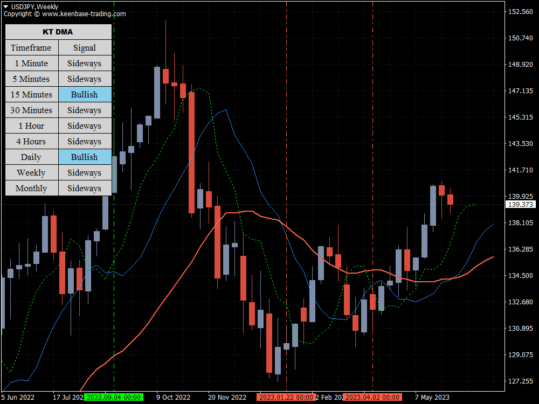Click the 5 Jun 2022 date label
Viewport: 539px width, 404px height.
pos(18,397)
